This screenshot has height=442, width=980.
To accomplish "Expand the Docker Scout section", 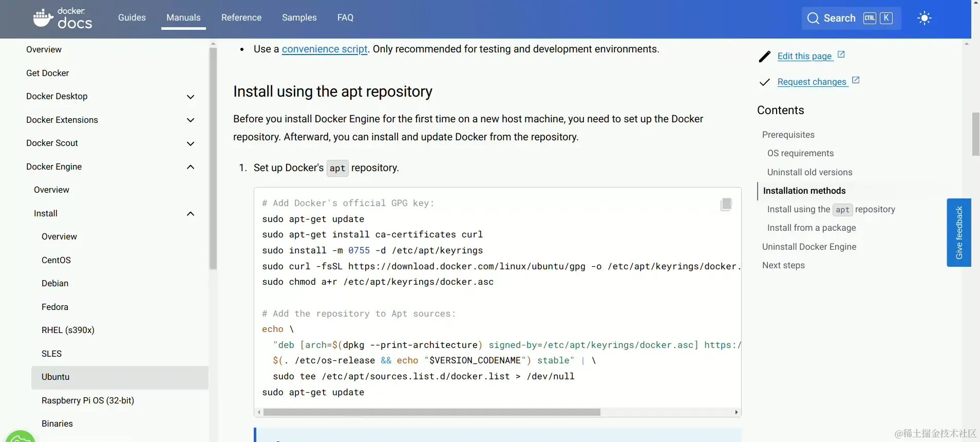I will click(191, 143).
